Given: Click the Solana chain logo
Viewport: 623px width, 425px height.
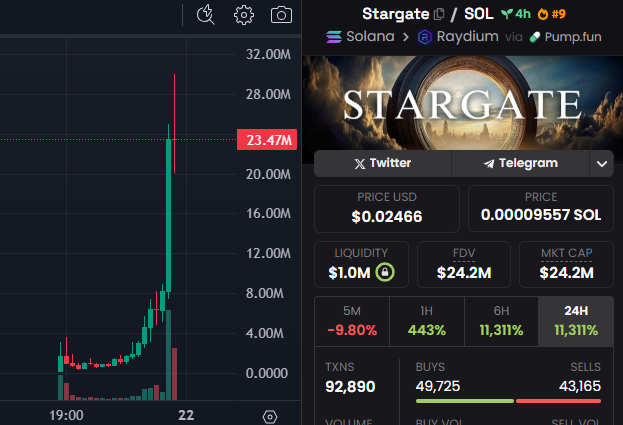Looking at the screenshot, I should tap(334, 37).
